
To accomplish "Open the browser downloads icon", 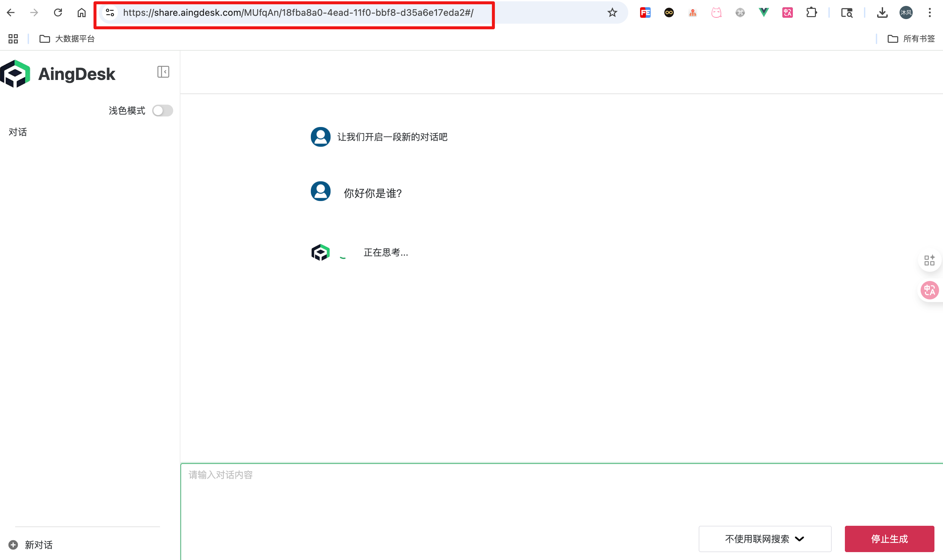I will click(x=882, y=13).
